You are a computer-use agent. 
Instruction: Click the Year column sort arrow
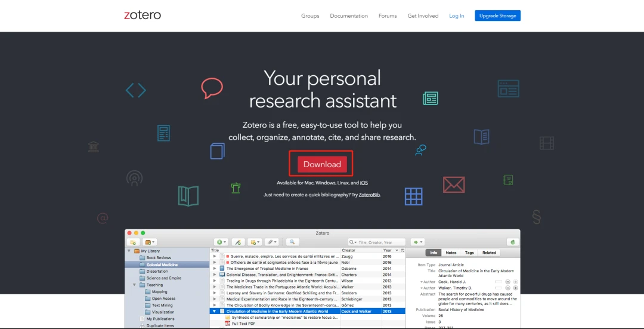[397, 250]
